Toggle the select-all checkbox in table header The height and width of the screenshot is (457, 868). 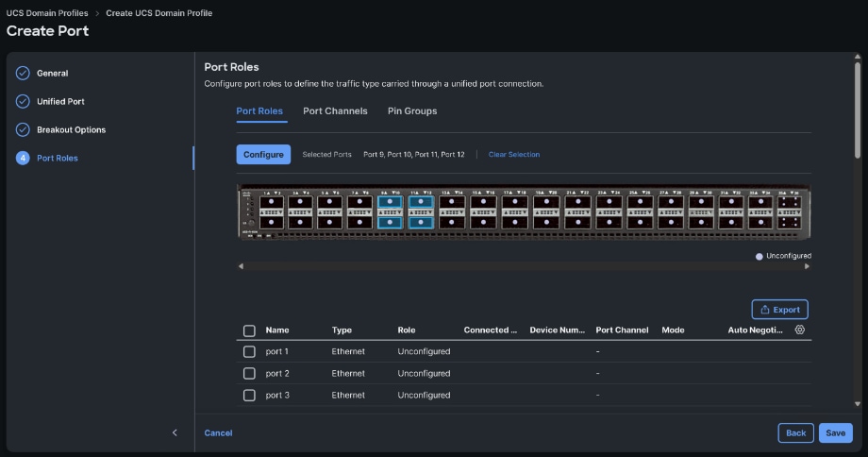pos(249,330)
